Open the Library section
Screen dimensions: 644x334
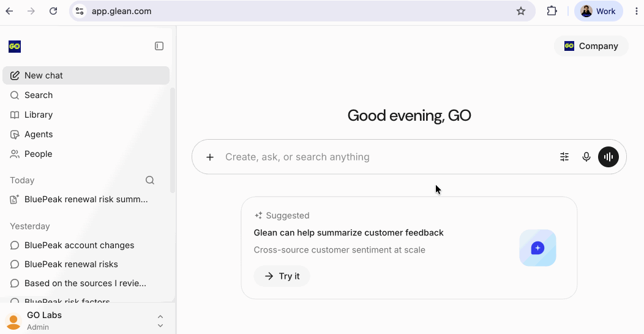click(x=86, y=115)
